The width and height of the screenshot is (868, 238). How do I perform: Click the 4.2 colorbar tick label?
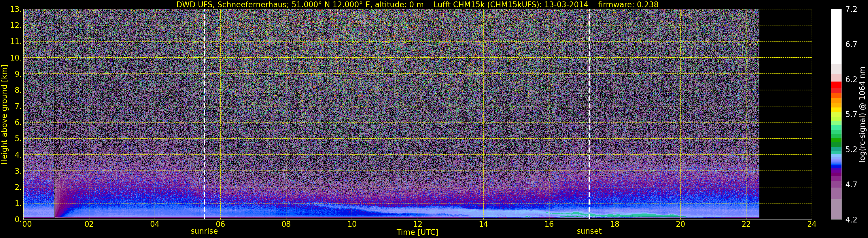coord(851,220)
